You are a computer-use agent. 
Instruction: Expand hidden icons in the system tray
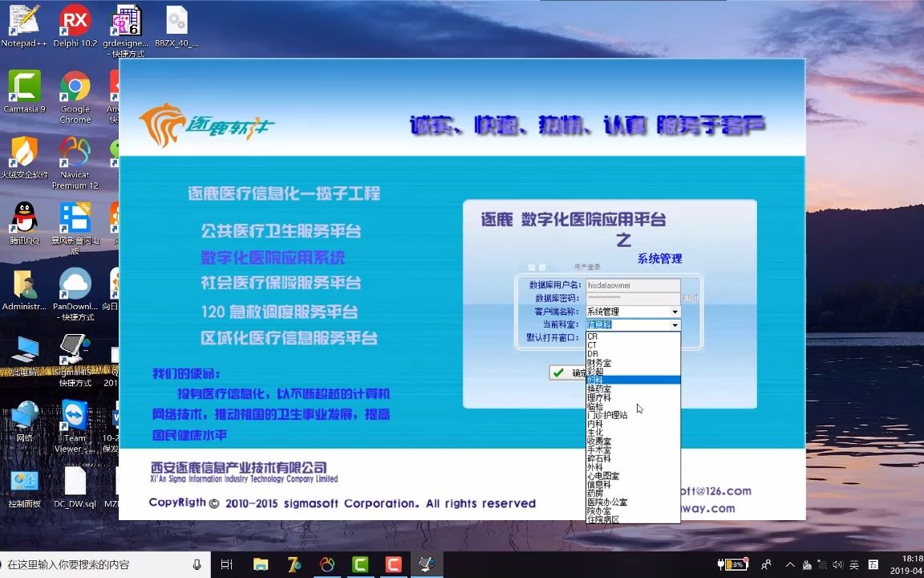[790, 564]
